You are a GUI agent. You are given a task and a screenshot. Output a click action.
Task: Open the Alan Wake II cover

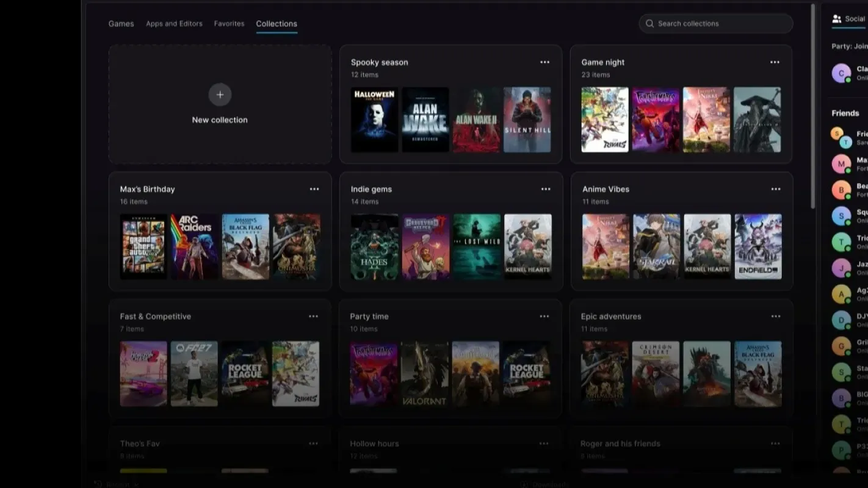[x=476, y=120]
